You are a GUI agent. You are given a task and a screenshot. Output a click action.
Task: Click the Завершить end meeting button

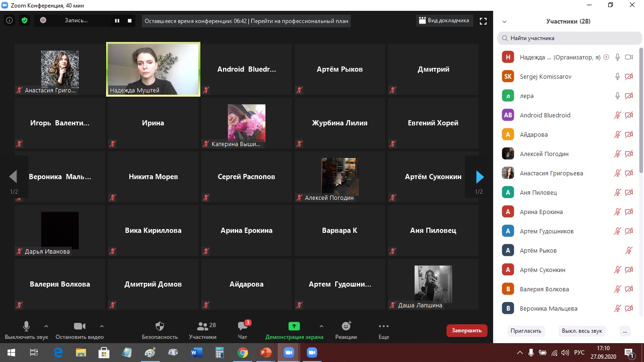(466, 330)
